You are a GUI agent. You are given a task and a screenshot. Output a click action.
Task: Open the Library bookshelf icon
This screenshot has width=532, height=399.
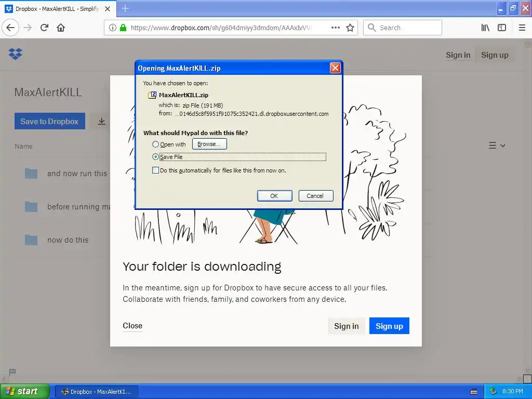click(x=485, y=28)
